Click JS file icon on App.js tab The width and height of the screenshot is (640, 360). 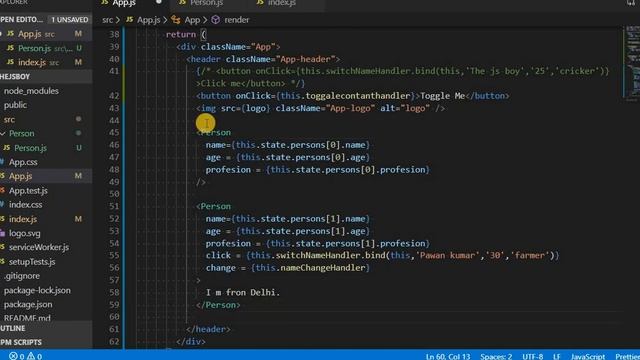click(105, 2)
